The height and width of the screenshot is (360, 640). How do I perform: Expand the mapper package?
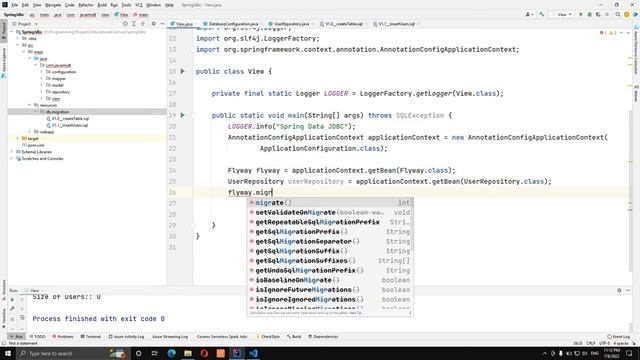pyautogui.click(x=42, y=78)
